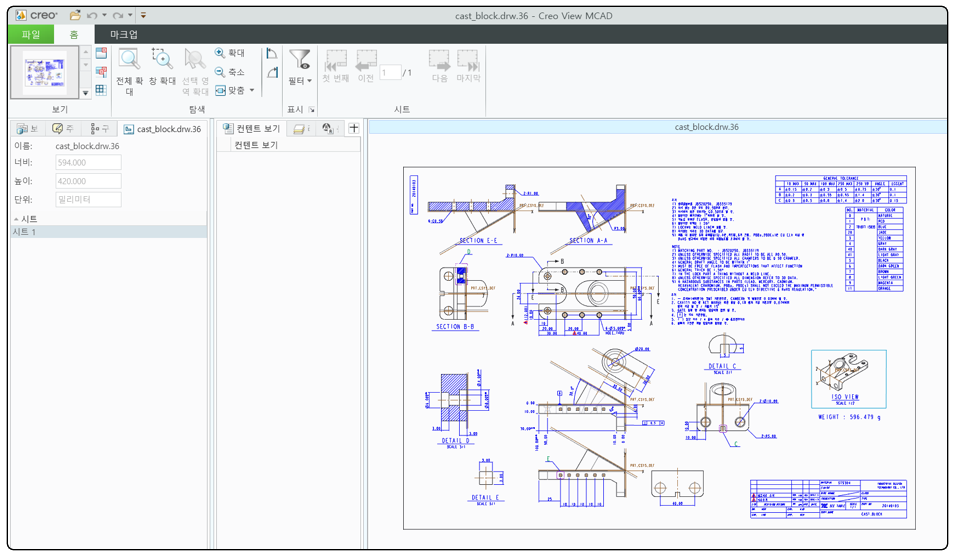Click the middle red view-state icon beside the gallery

click(102, 72)
